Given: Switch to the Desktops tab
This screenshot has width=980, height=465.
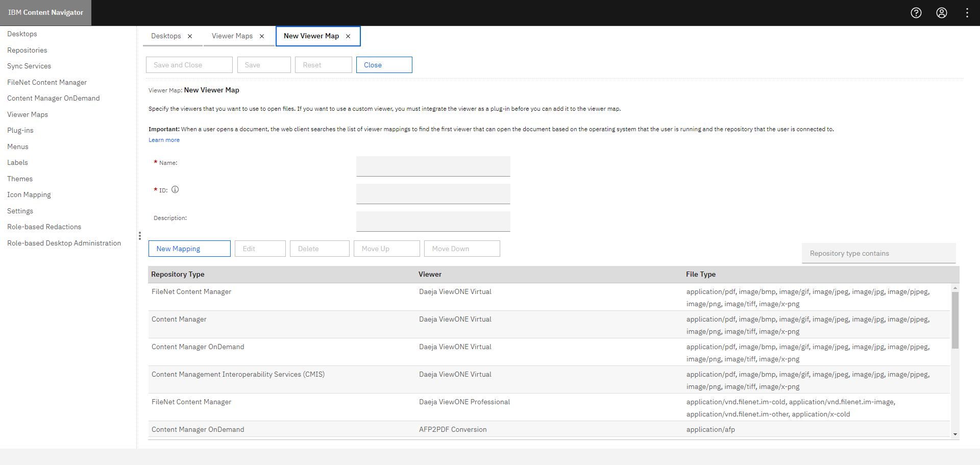Looking at the screenshot, I should pyautogui.click(x=166, y=36).
